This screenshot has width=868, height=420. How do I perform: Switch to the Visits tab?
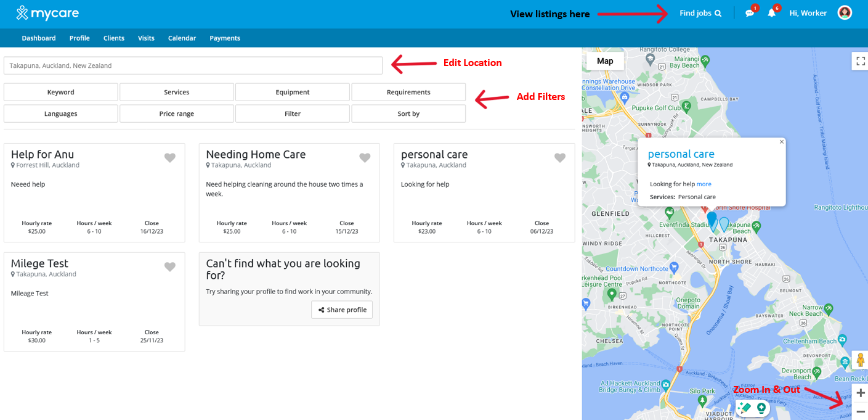(x=146, y=38)
